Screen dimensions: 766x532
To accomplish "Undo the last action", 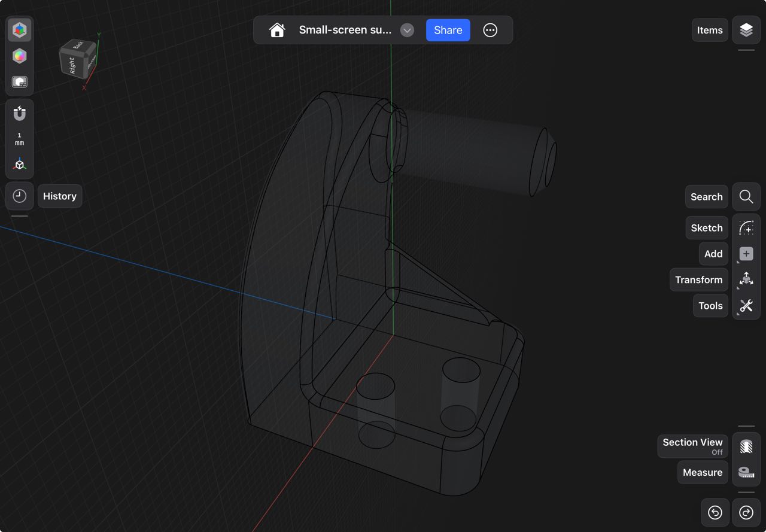I will pyautogui.click(x=715, y=512).
